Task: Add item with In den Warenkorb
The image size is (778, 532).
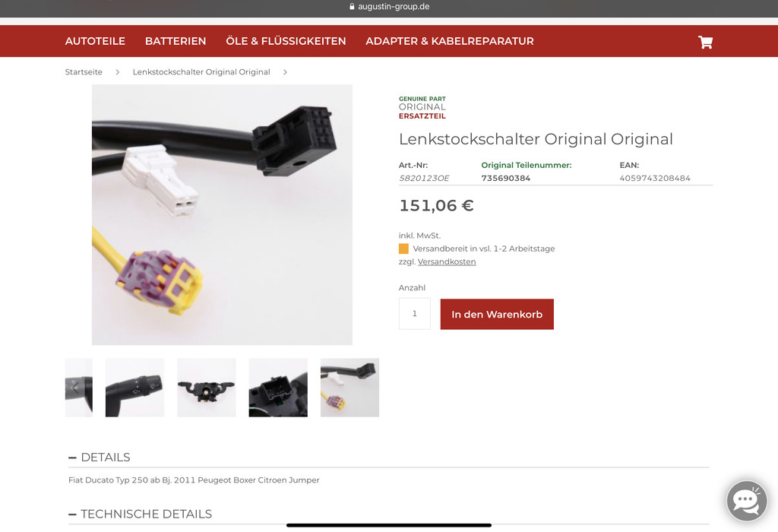Action: click(497, 314)
